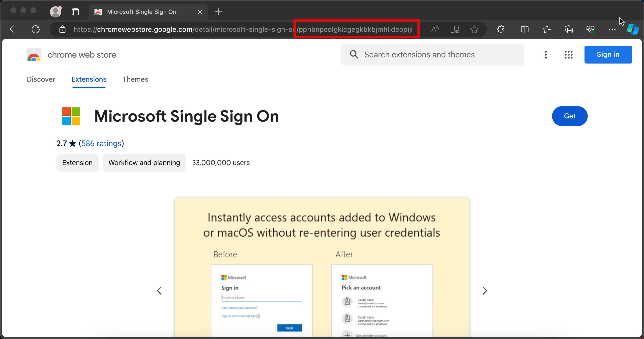Click the Sign in button
Viewport: 644px width, 339px height.
click(x=608, y=55)
